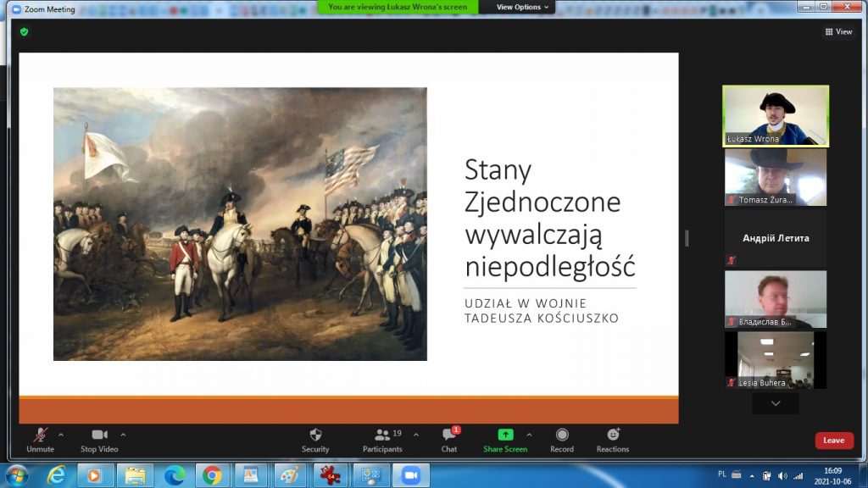Unmute the microphone
The width and height of the screenshot is (868, 488).
point(40,439)
